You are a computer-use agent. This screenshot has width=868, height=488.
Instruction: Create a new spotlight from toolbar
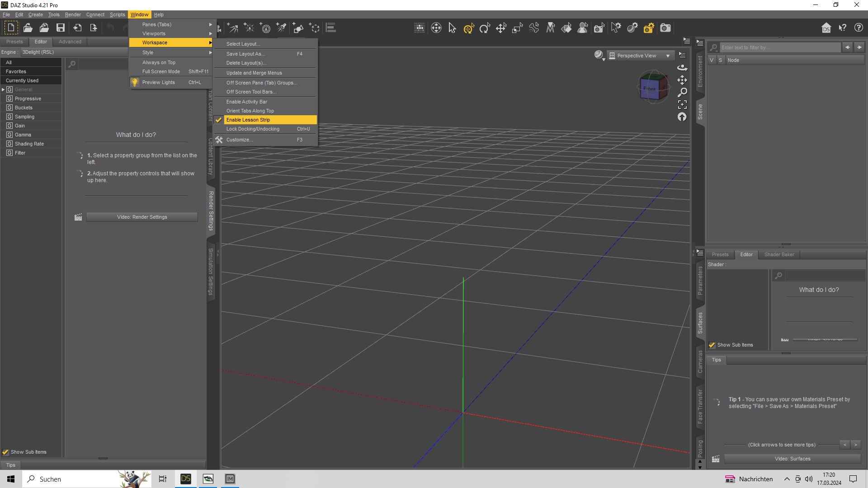tap(282, 28)
